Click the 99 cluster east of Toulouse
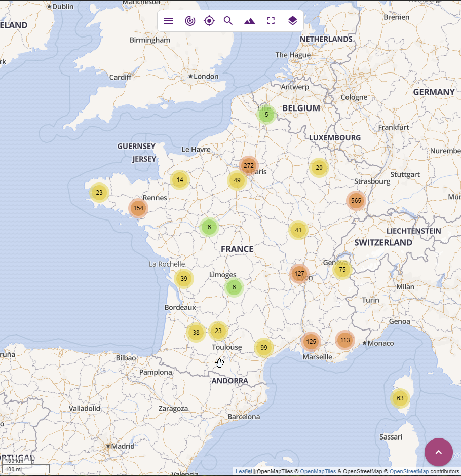Viewport: 461px width, 476px height. (264, 348)
